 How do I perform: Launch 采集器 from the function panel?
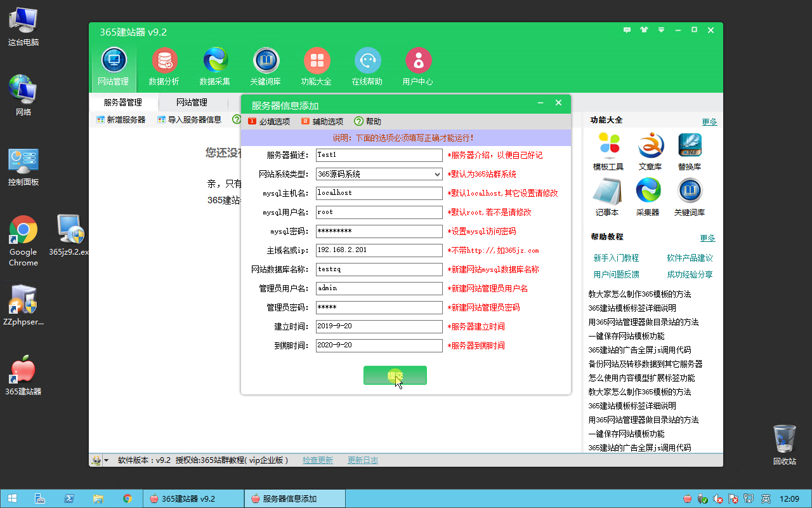pos(648,197)
